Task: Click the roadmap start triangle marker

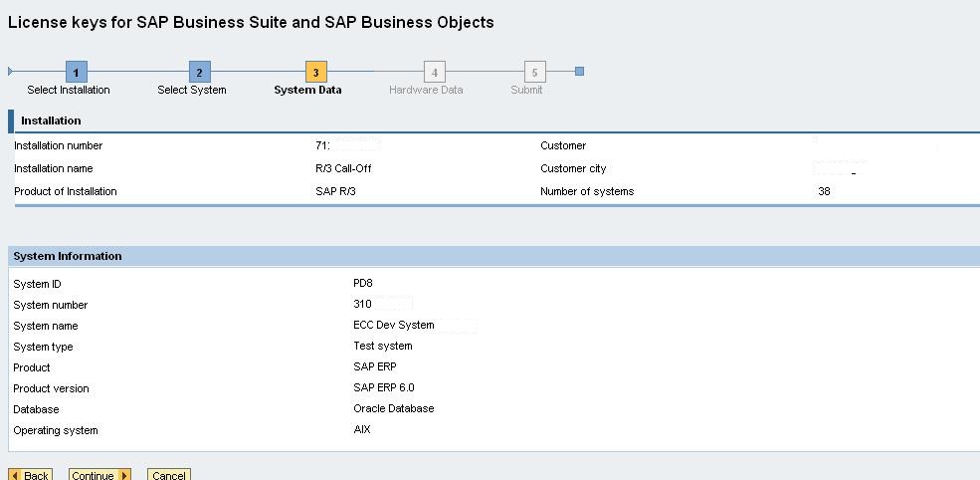Action: (x=10, y=72)
